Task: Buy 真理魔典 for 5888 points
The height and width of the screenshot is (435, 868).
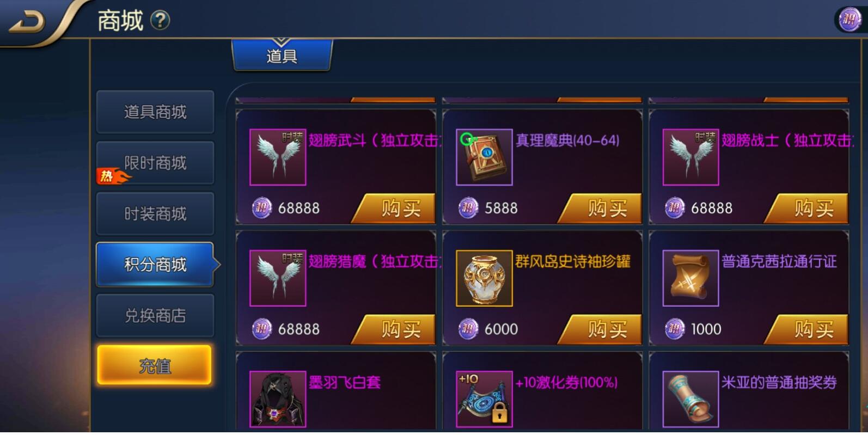Action: coord(600,209)
